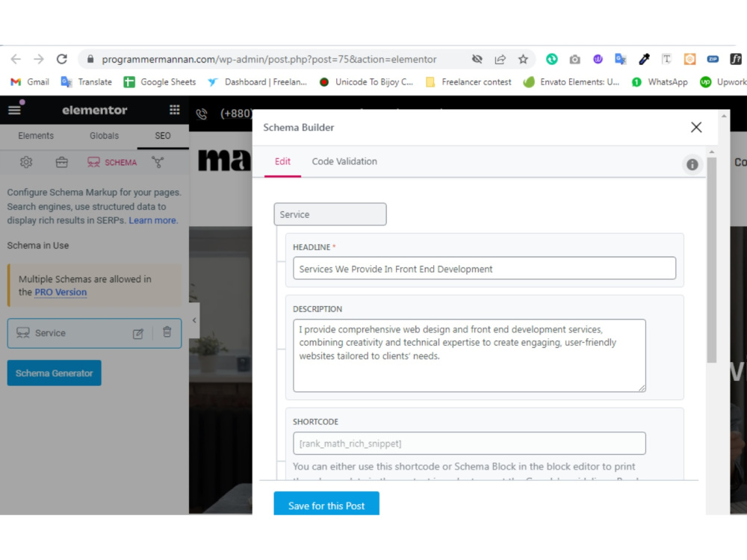Open the orange square extension icon

pyautogui.click(x=689, y=59)
